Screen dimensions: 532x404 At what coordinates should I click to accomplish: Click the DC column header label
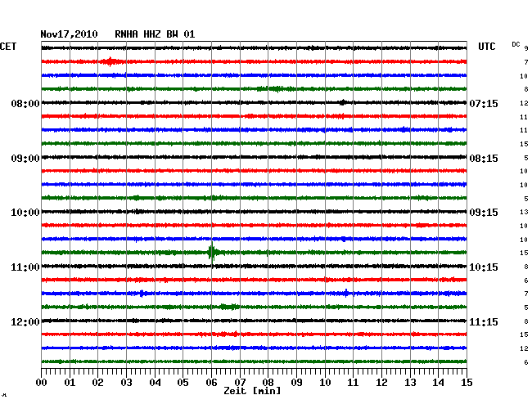coord(516,43)
